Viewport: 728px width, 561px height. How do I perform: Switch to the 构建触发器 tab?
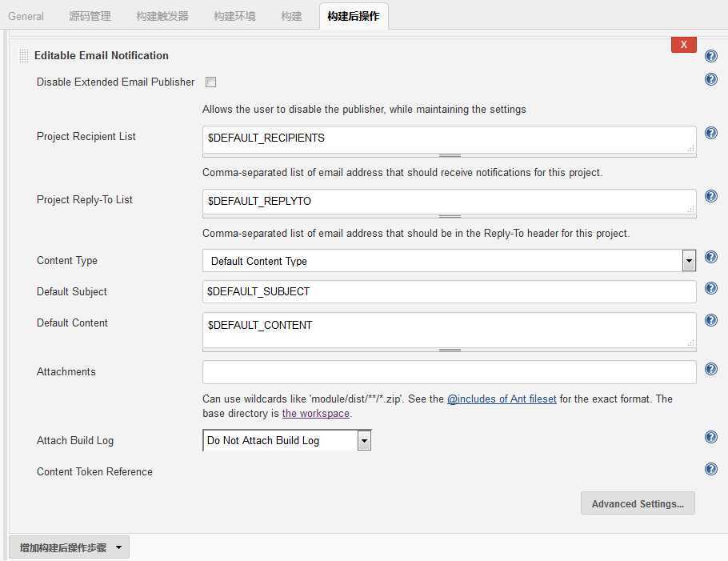click(x=162, y=16)
